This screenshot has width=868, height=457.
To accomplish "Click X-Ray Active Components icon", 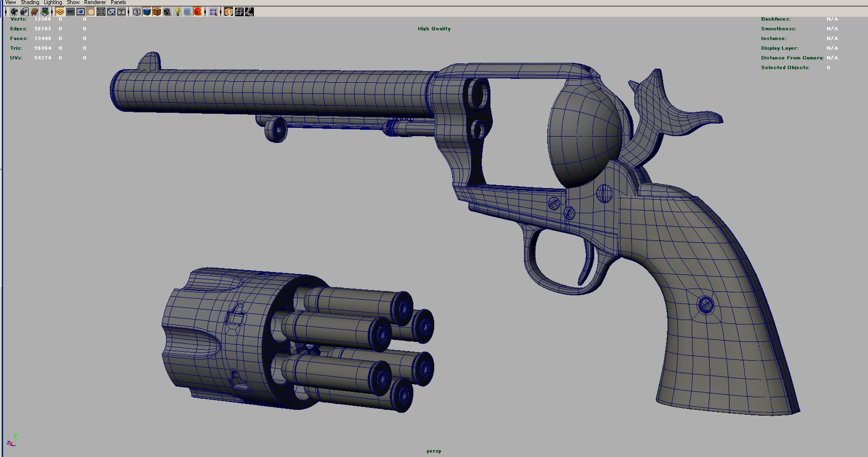I will [x=239, y=12].
